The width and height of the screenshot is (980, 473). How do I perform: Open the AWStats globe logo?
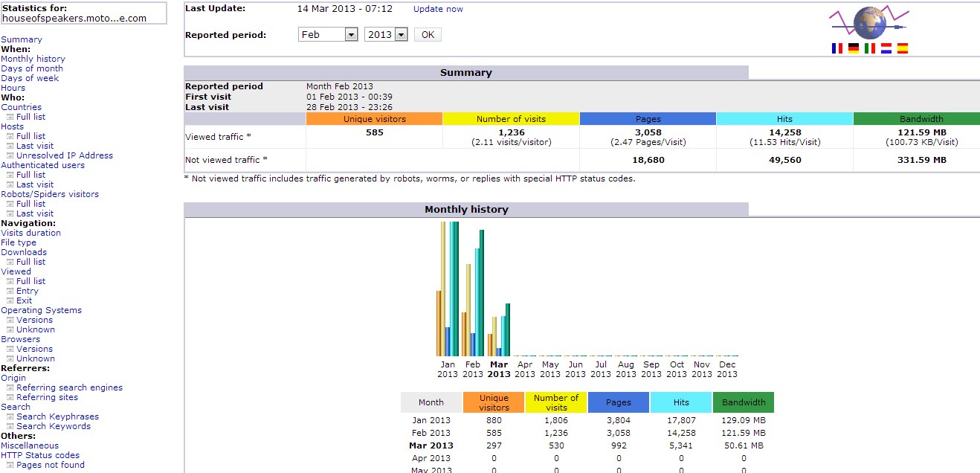pos(869,24)
